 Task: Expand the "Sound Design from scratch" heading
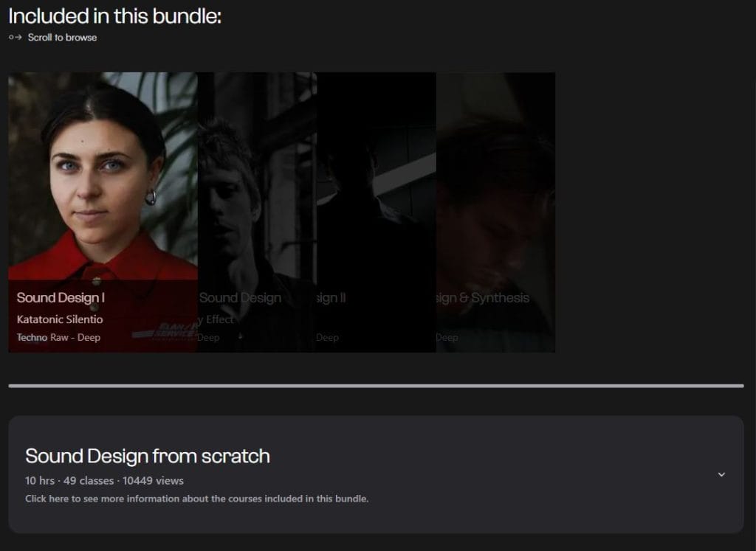pos(148,456)
